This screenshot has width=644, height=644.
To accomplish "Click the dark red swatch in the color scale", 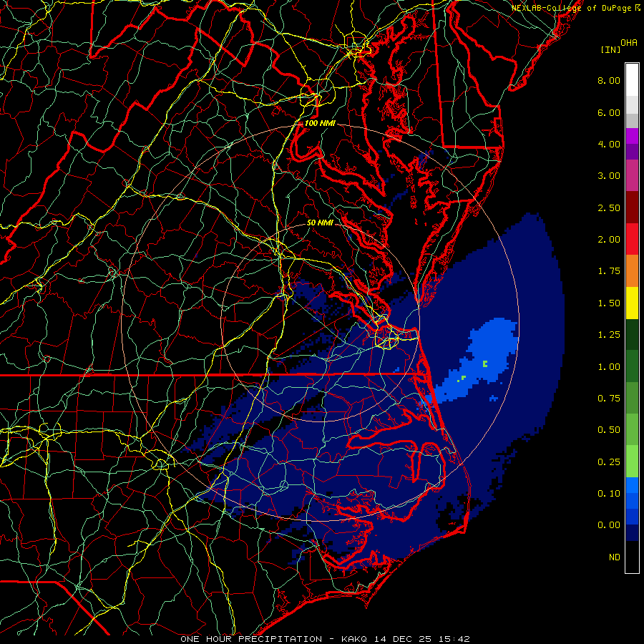I will point(632,208).
